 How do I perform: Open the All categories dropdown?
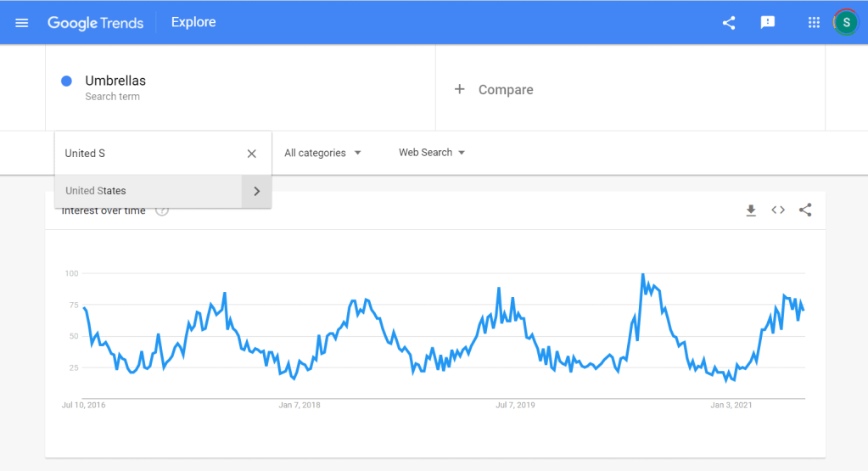pyautogui.click(x=322, y=153)
